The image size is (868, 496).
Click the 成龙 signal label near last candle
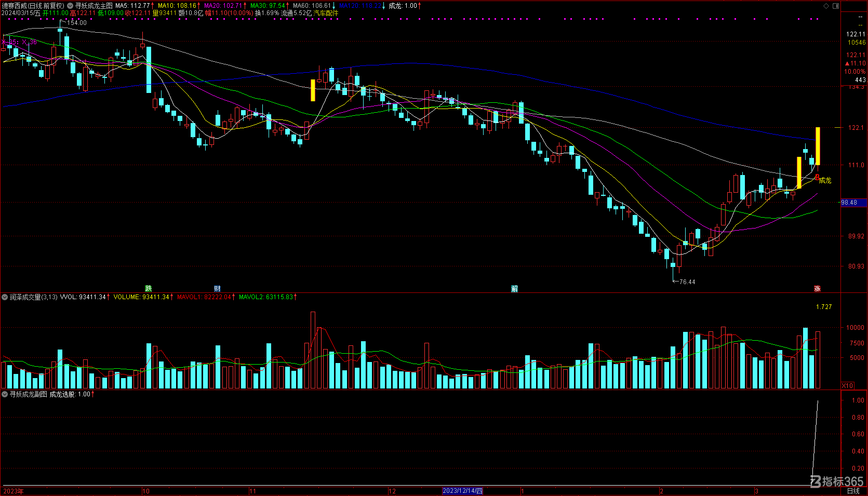pos(825,180)
